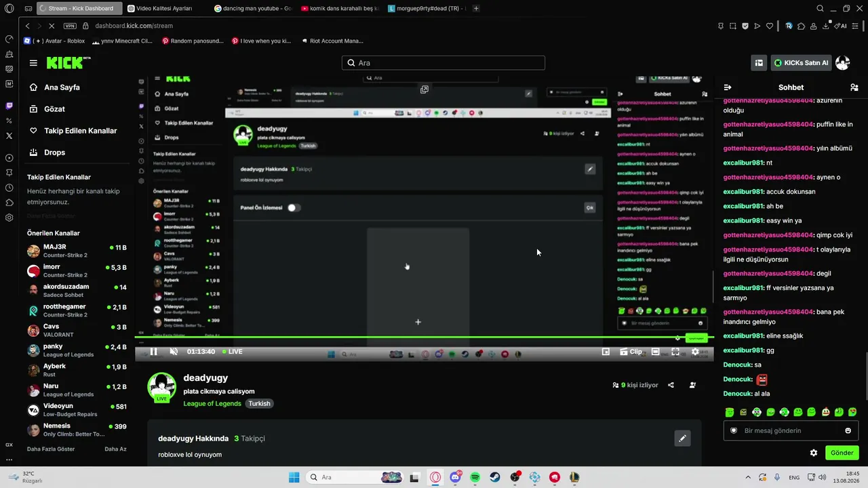Toggle the browser VPN badge
The width and height of the screenshot is (868, 488).
[x=70, y=26]
